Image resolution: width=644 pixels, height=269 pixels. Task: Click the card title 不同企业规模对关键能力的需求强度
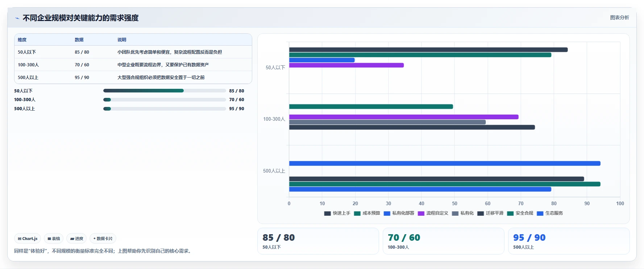[80, 18]
